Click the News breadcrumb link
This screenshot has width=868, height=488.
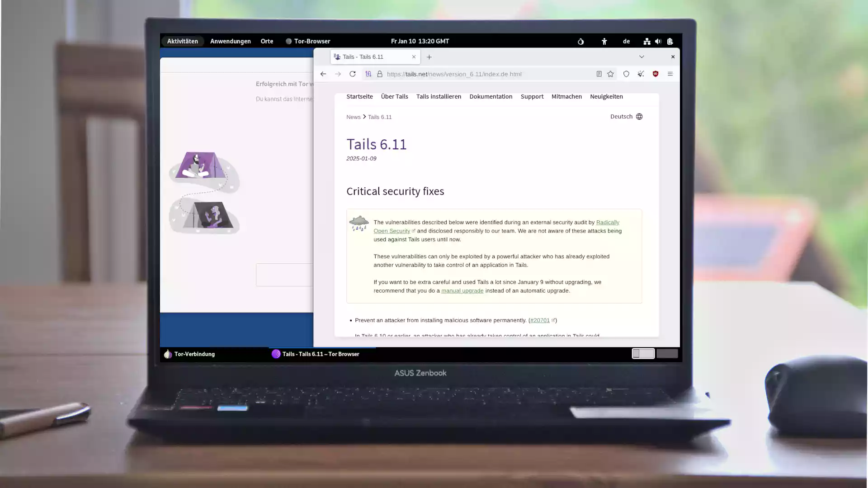tap(353, 117)
